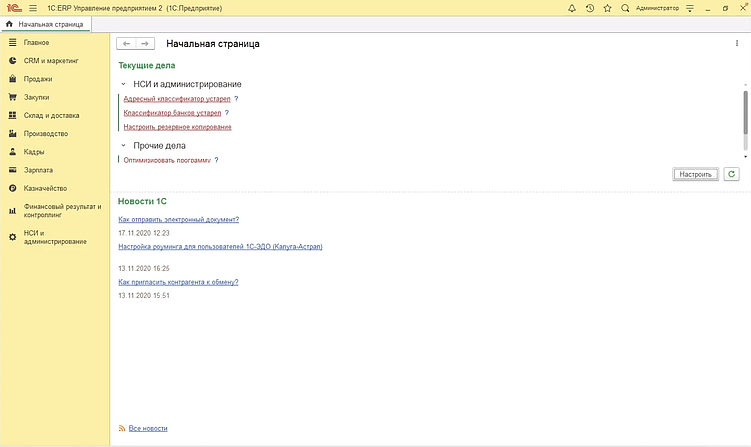751x447 pixels.
Task: Click the Кадры person icon
Action: pyautogui.click(x=13, y=152)
